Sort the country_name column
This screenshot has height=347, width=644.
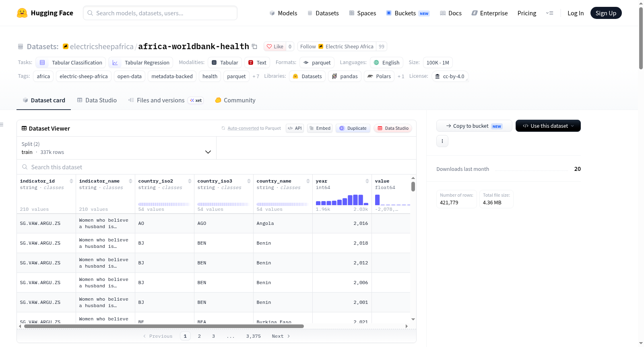(x=308, y=181)
